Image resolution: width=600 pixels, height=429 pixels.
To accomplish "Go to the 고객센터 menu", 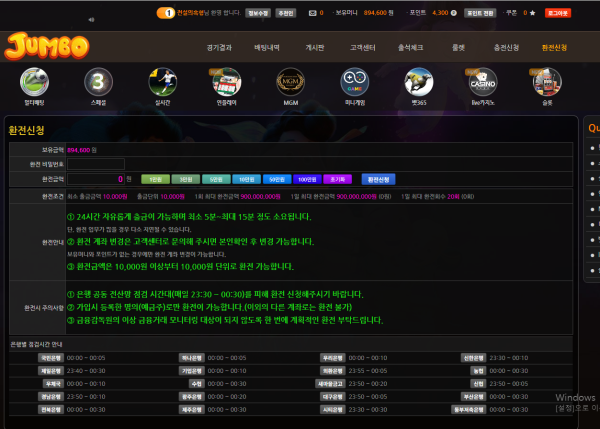I will point(362,47).
